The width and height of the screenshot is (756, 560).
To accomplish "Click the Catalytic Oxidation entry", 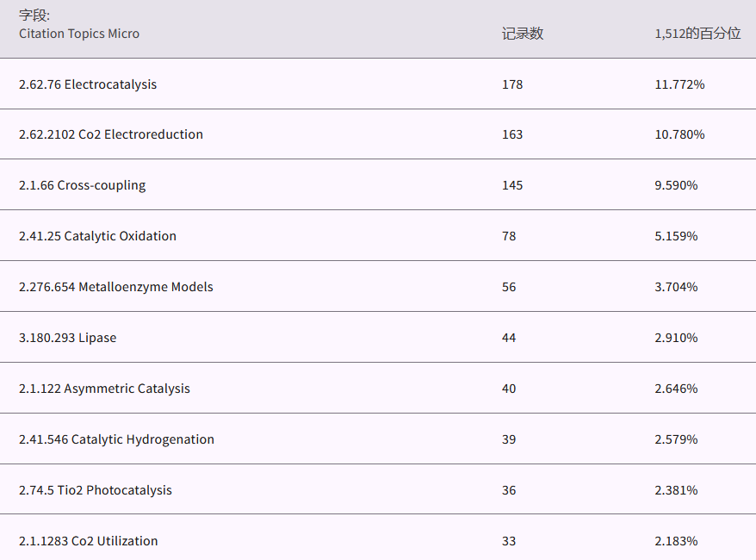I will tap(97, 236).
